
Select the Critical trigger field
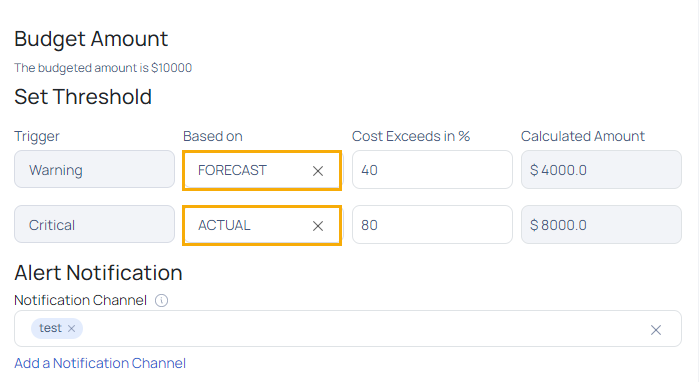point(94,224)
